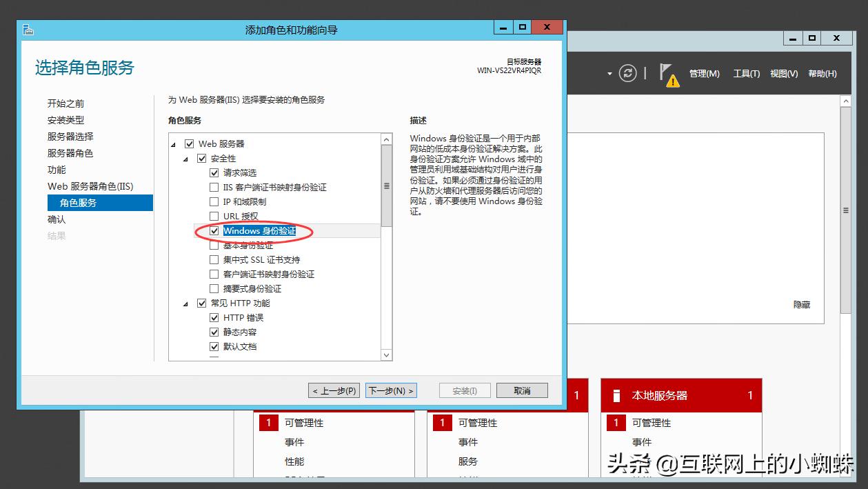Click the server icon on the 本地服务器 tile
This screenshot has width=868, height=489.
(x=616, y=395)
